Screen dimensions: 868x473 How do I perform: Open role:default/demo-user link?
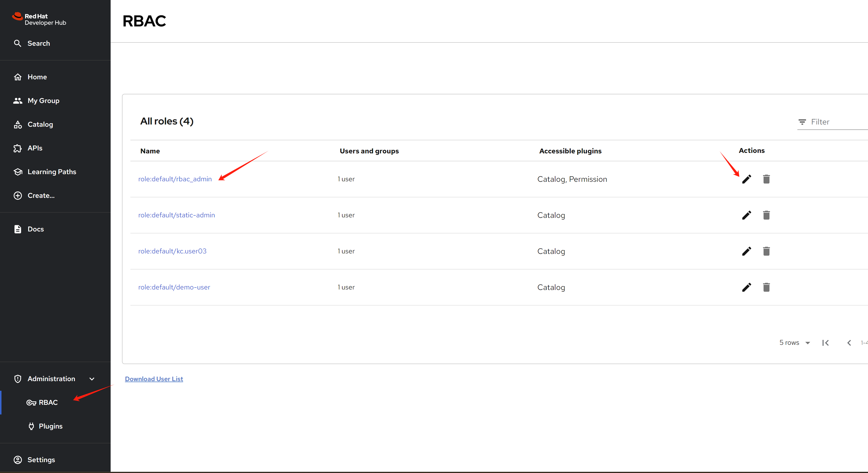point(174,287)
